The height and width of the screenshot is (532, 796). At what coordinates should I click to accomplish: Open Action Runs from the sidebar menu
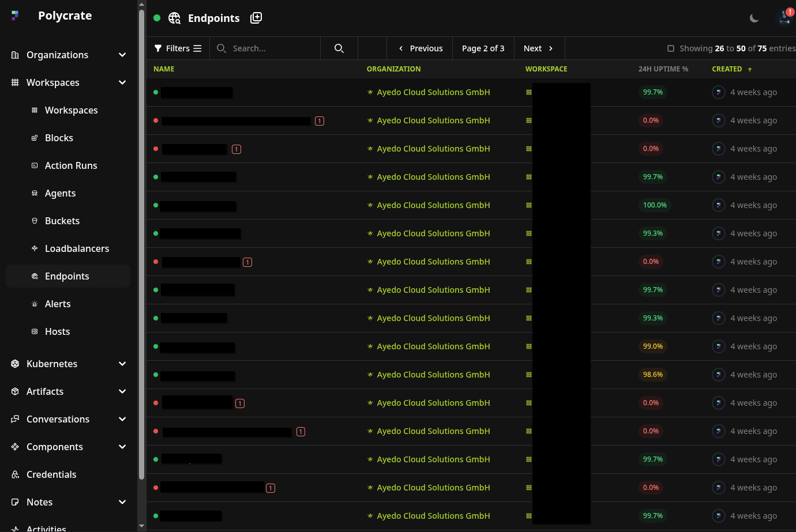tap(71, 165)
